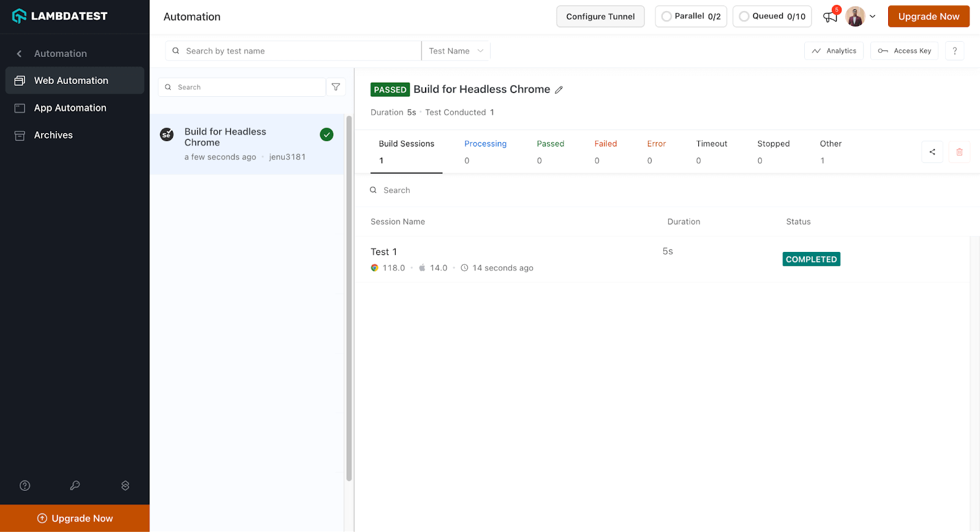The width and height of the screenshot is (980, 532).
Task: Open App Automation in the sidebar
Action: pyautogui.click(x=70, y=108)
